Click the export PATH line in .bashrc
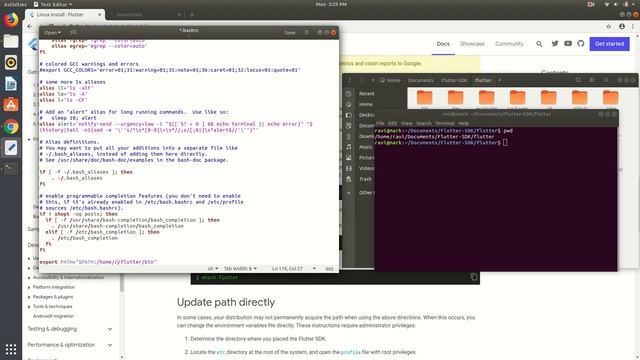Viewport: 640px width, 360px height. [x=98, y=262]
